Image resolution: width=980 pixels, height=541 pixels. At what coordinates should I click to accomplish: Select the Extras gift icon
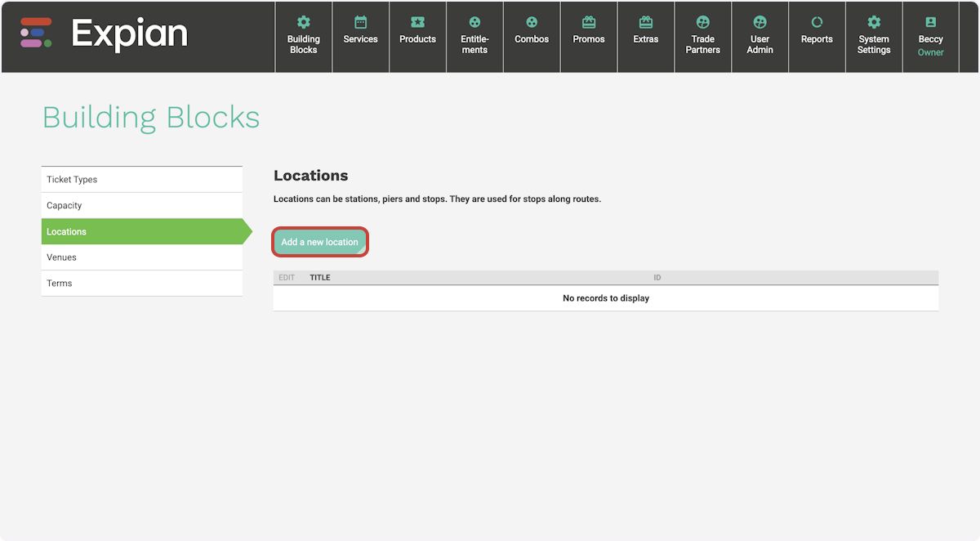coord(646,22)
